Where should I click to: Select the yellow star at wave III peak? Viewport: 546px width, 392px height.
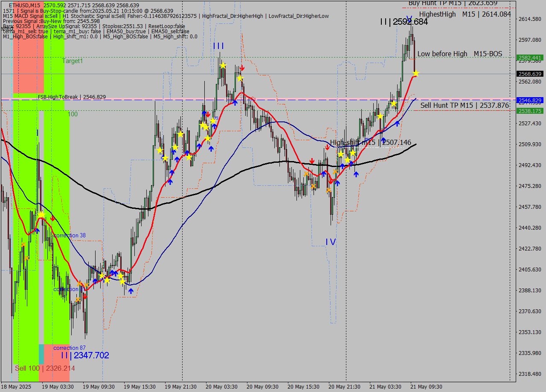coord(223,65)
